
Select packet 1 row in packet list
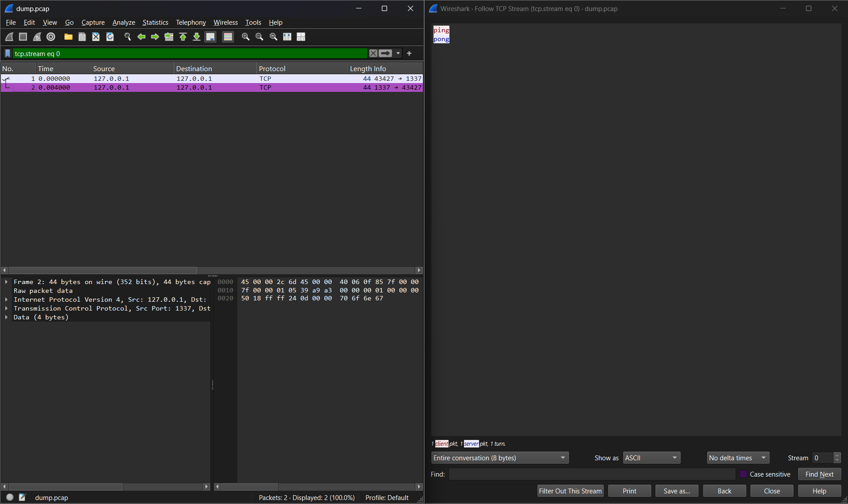coord(212,79)
